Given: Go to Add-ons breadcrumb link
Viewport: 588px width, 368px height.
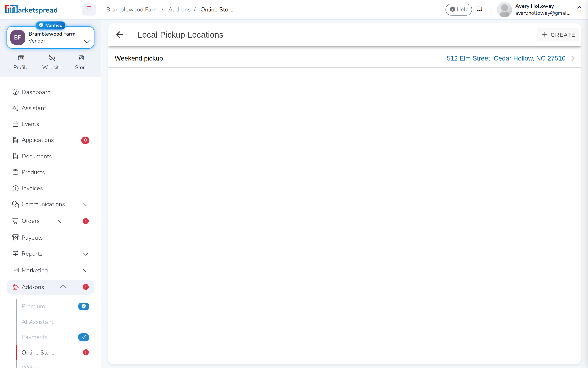Looking at the screenshot, I should (x=179, y=9).
